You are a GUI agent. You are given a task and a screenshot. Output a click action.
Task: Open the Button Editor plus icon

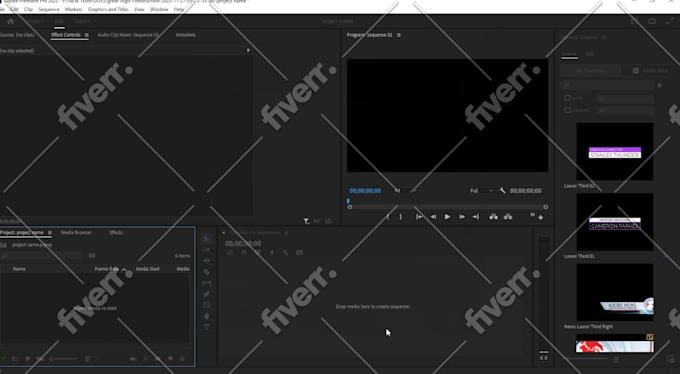pyautogui.click(x=541, y=218)
